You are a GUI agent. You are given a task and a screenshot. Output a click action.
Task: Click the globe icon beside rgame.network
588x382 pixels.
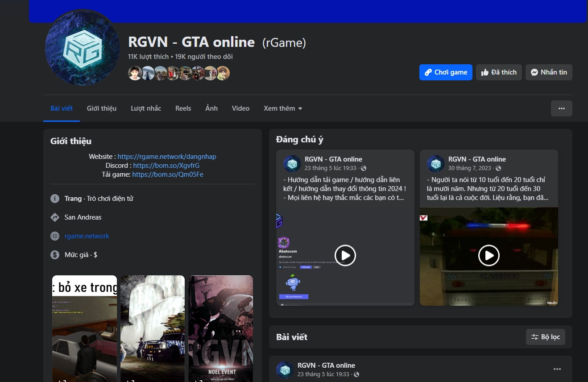click(x=55, y=236)
